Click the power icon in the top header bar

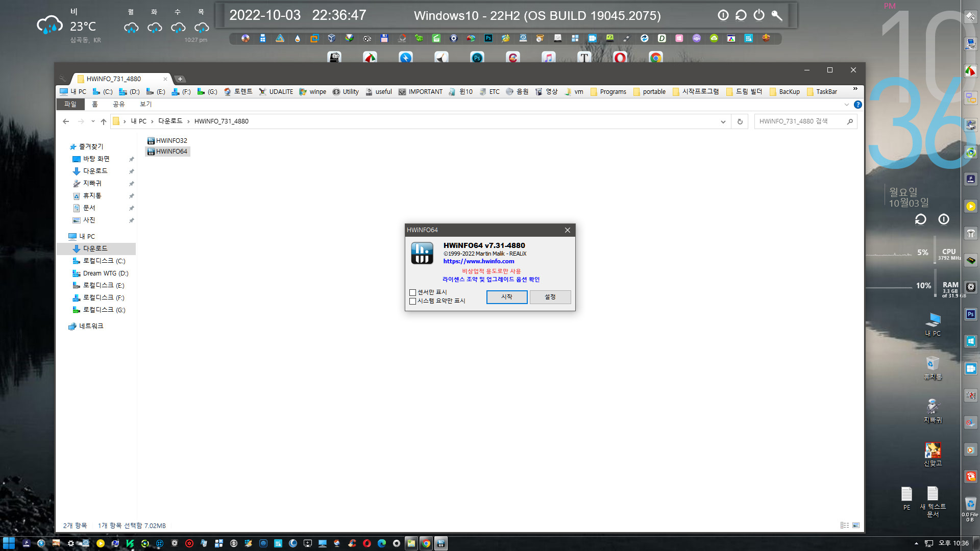tap(759, 15)
